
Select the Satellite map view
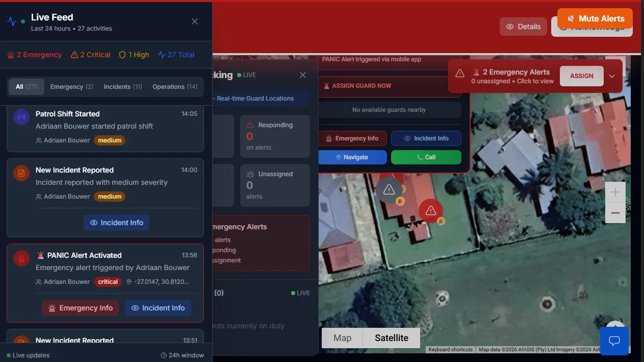tap(391, 337)
